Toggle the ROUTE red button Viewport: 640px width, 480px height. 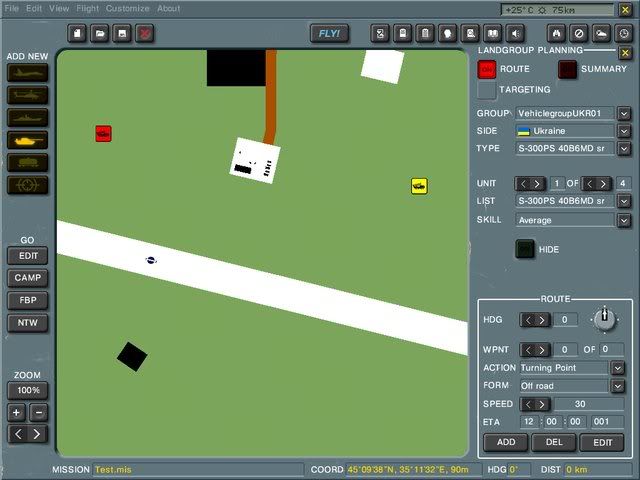[x=487, y=69]
